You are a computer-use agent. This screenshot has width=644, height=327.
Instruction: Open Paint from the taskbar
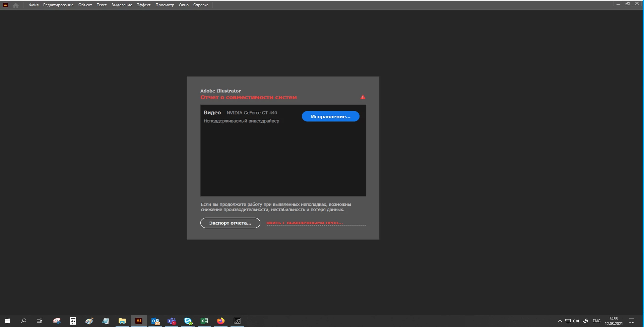(89, 321)
